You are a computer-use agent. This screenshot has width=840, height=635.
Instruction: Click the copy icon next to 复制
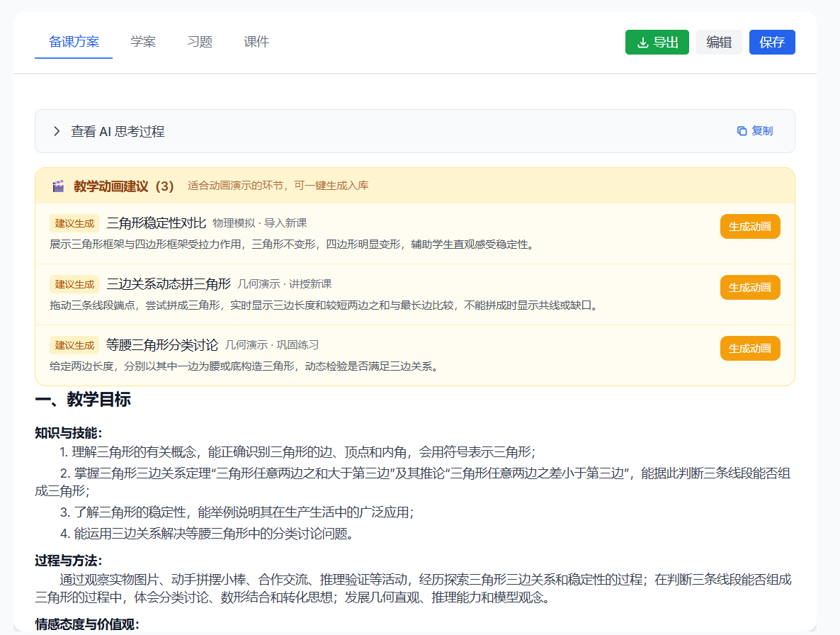[x=742, y=131]
